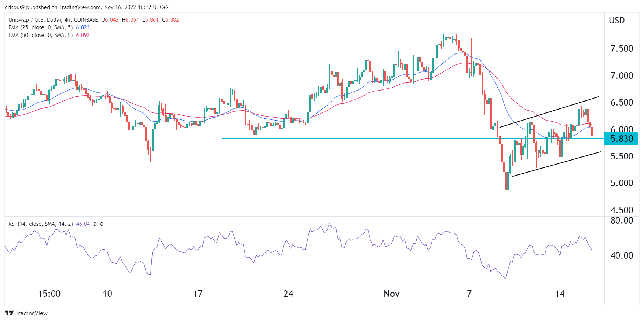The image size is (644, 321).
Task: Click the RSI 40.00 axis label
Action: 622,256
